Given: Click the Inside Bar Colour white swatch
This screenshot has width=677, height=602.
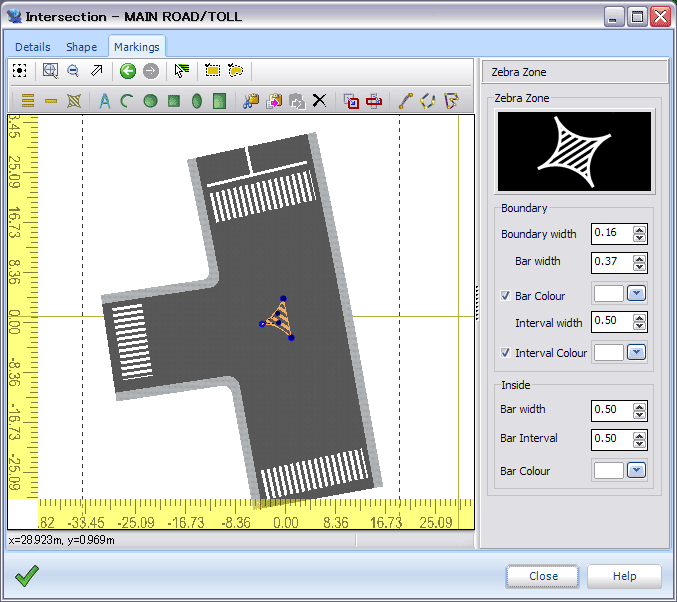Looking at the screenshot, I should pos(608,470).
